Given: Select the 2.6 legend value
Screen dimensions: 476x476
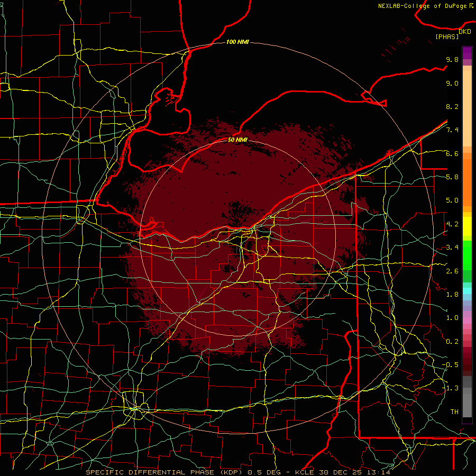Looking at the screenshot, I should (x=452, y=271).
